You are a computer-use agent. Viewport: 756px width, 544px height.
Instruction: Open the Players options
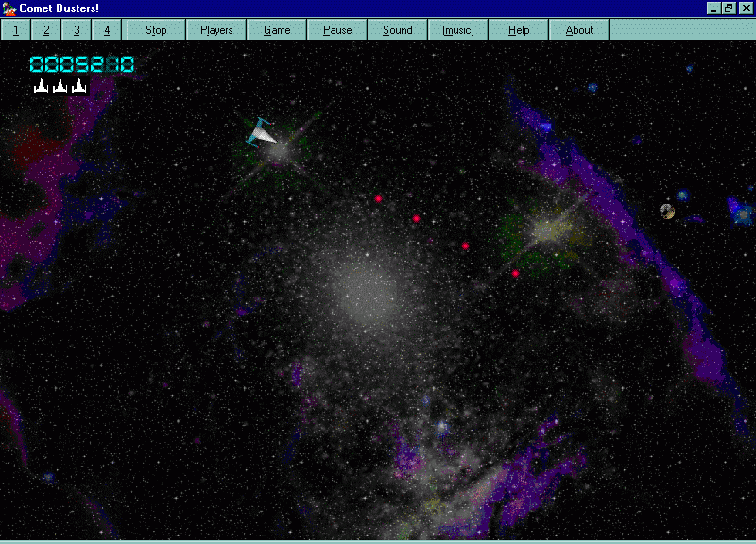pyautogui.click(x=215, y=29)
